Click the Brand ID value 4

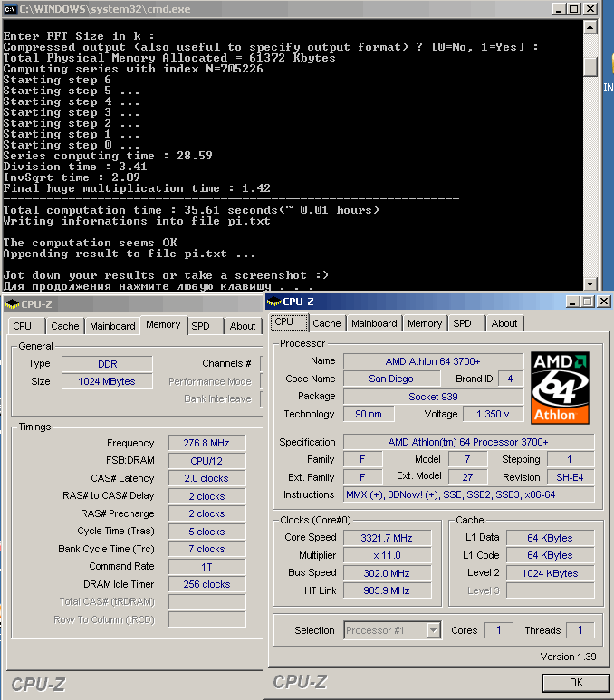click(x=511, y=379)
